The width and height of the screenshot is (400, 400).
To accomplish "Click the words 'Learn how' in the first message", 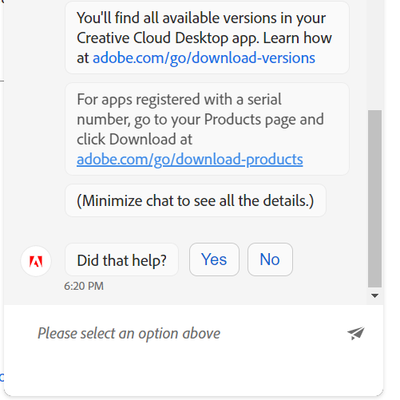I will (297, 38).
